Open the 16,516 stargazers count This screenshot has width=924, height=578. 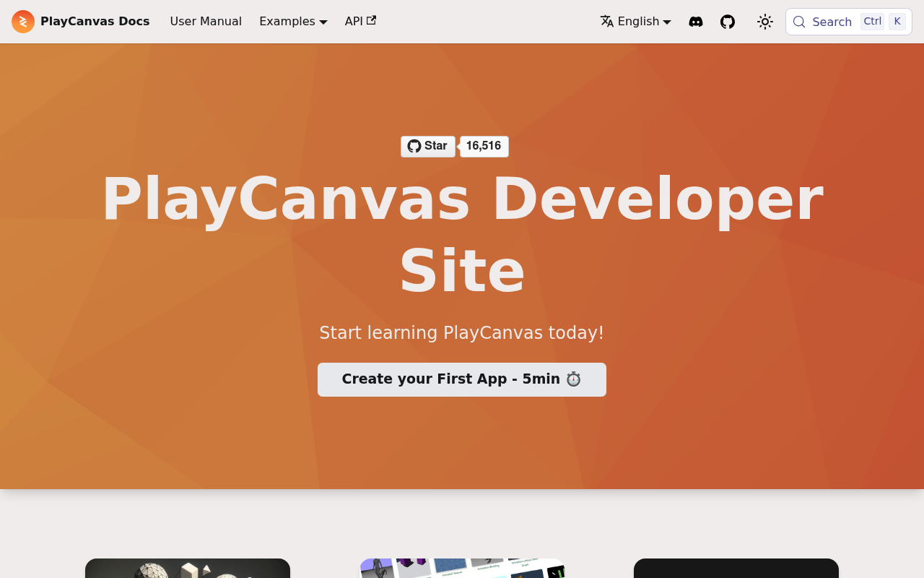pyautogui.click(x=484, y=146)
